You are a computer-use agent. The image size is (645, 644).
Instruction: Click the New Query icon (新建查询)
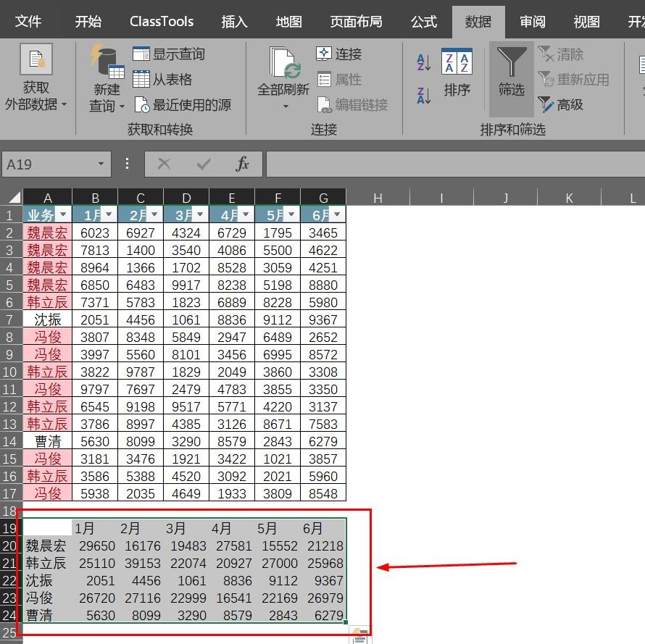(107, 78)
